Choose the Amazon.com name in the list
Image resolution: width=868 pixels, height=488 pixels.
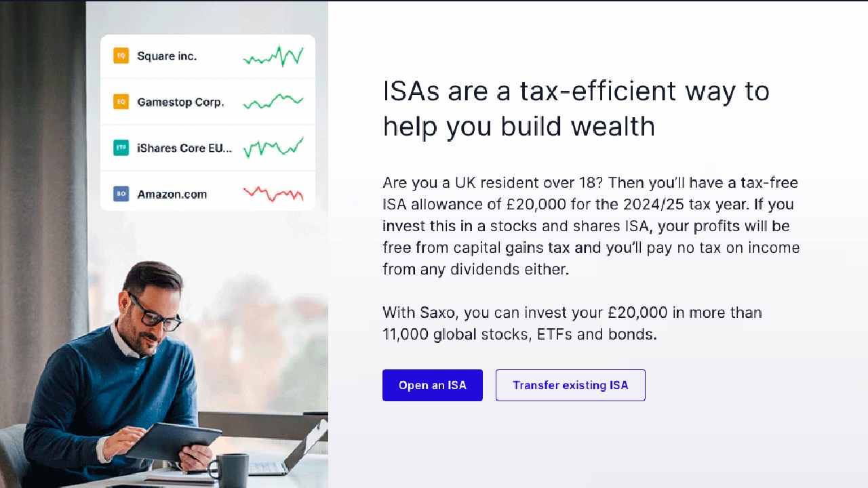172,195
